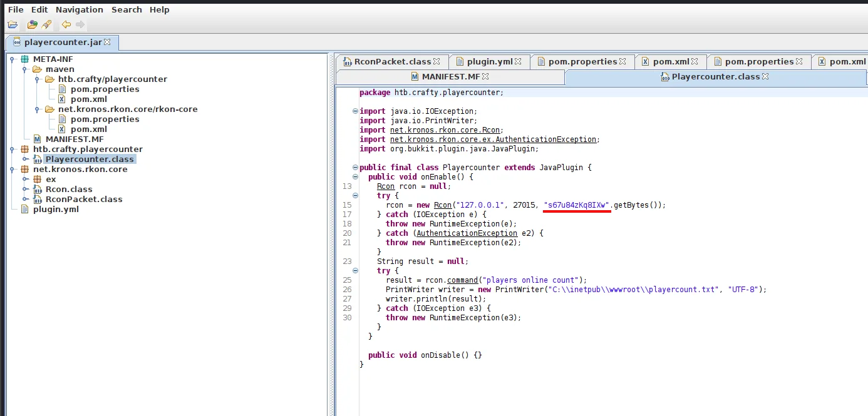Viewport: 868px width, 416px height.
Task: Go back with the left arrow icon
Action: 66,24
